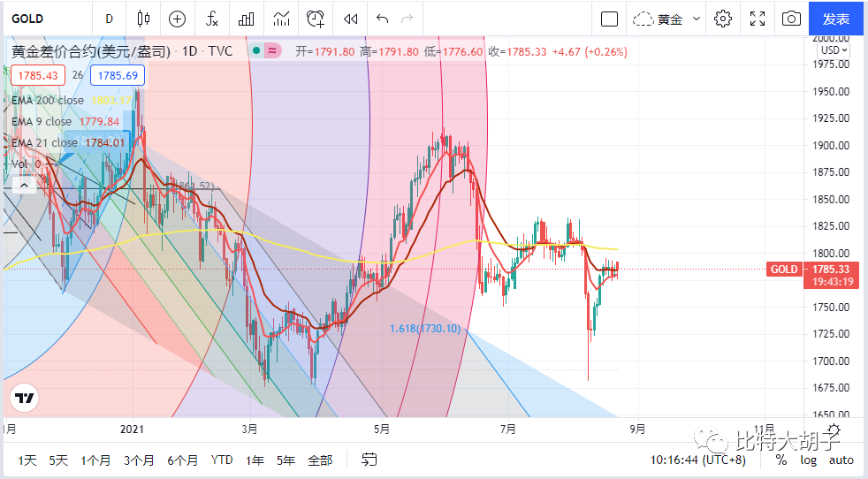Select the EMA 200 close indicator legend
868x479 pixels.
point(48,100)
